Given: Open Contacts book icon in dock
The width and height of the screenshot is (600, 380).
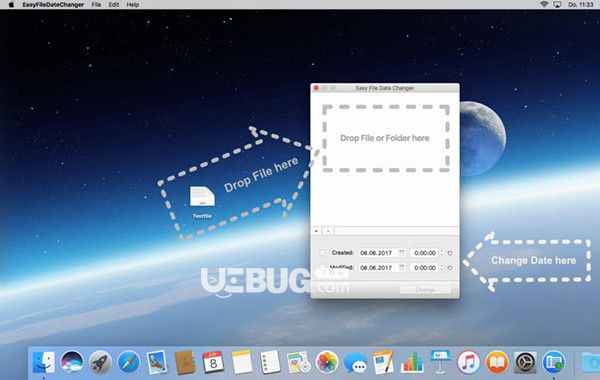Looking at the screenshot, I should coord(185,362).
